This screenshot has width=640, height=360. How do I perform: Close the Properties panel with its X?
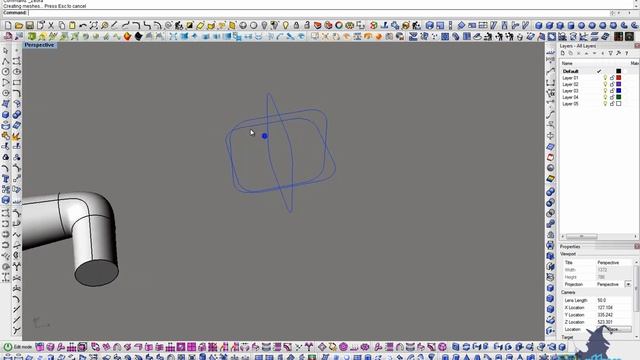coord(637,247)
